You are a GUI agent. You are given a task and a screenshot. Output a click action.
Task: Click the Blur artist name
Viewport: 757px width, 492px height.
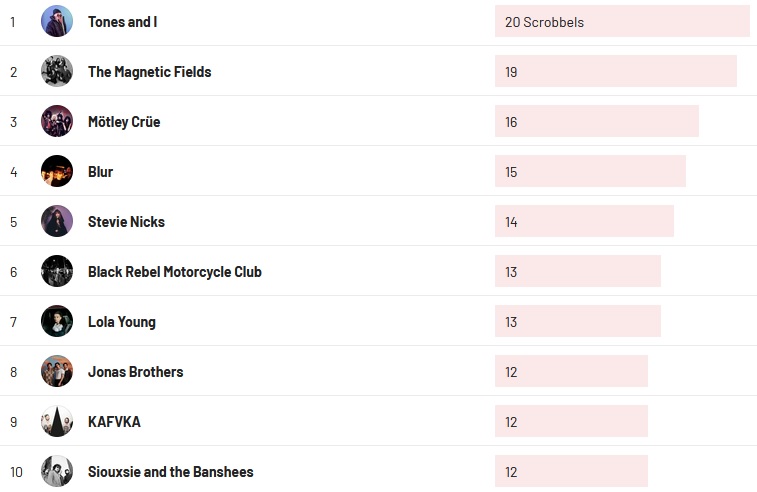[x=100, y=172]
